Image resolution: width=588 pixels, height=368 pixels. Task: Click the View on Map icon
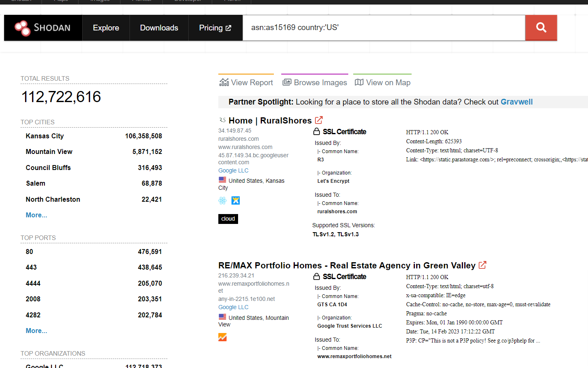[x=359, y=82]
